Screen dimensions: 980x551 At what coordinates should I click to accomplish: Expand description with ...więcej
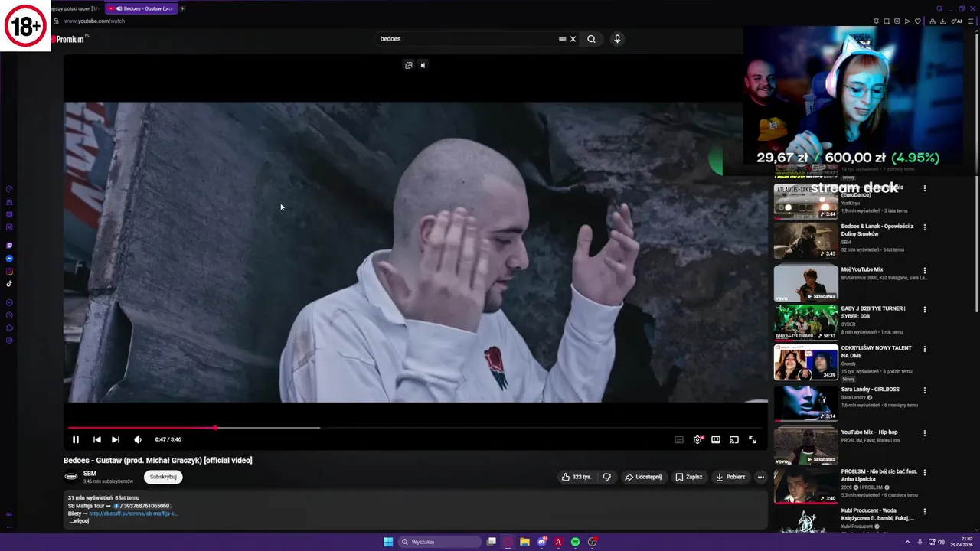coord(79,521)
